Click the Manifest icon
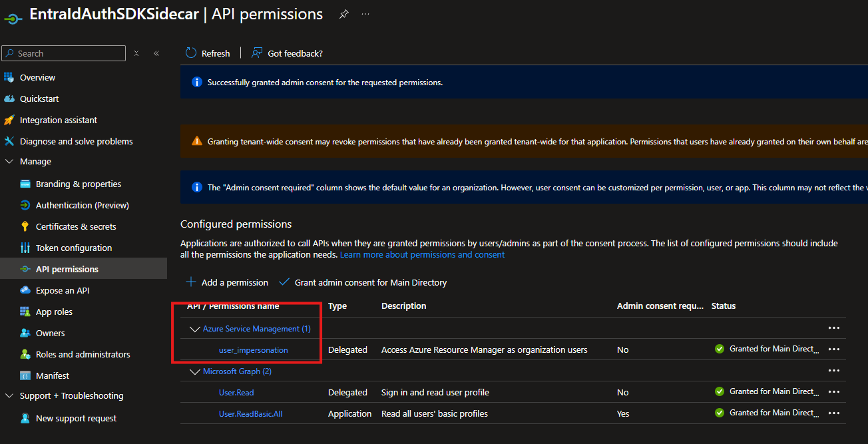The width and height of the screenshot is (868, 444). click(x=25, y=375)
